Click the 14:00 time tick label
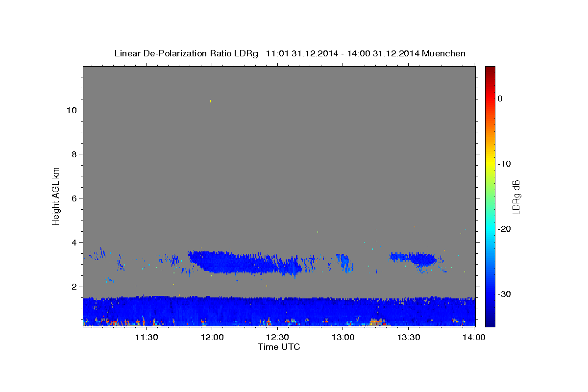This screenshot has width=588, height=392. (474, 337)
